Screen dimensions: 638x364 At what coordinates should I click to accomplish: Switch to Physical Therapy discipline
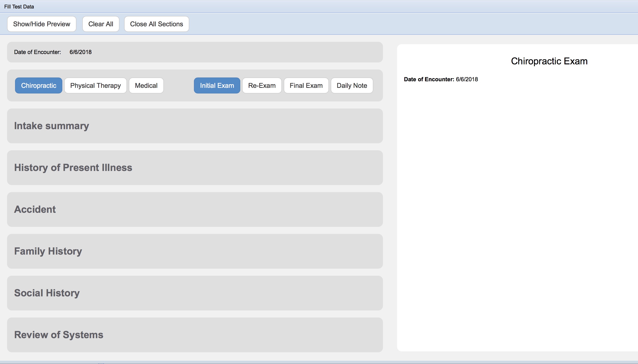click(95, 85)
